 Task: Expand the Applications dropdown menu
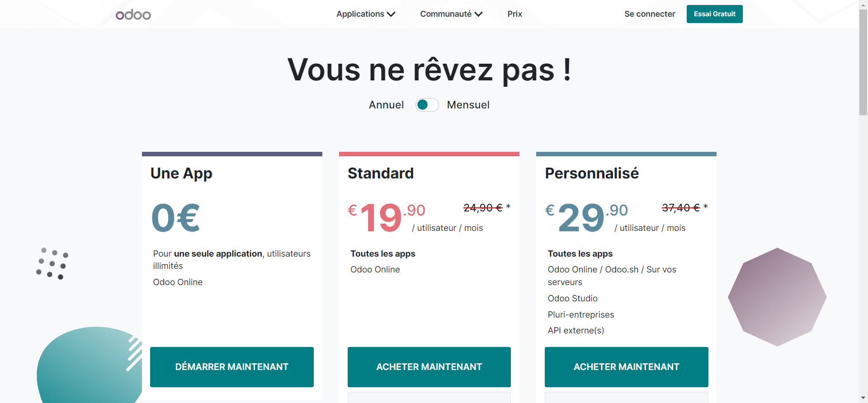coord(365,14)
